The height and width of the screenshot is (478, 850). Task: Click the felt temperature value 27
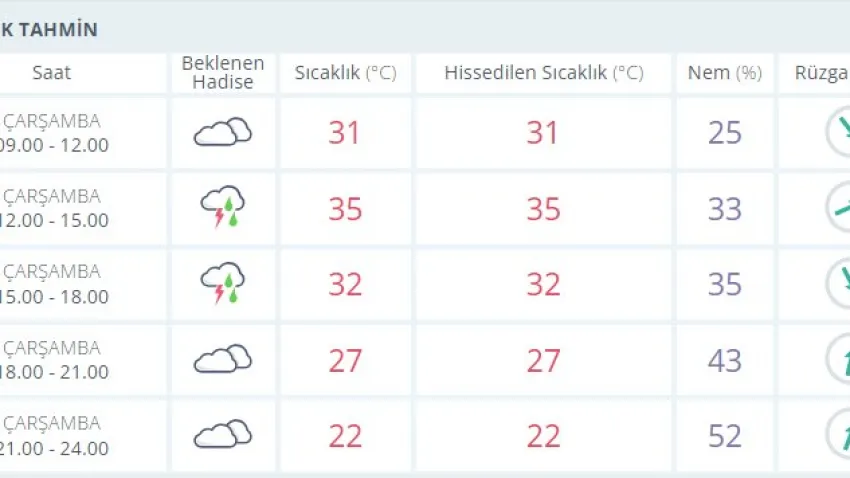point(543,360)
